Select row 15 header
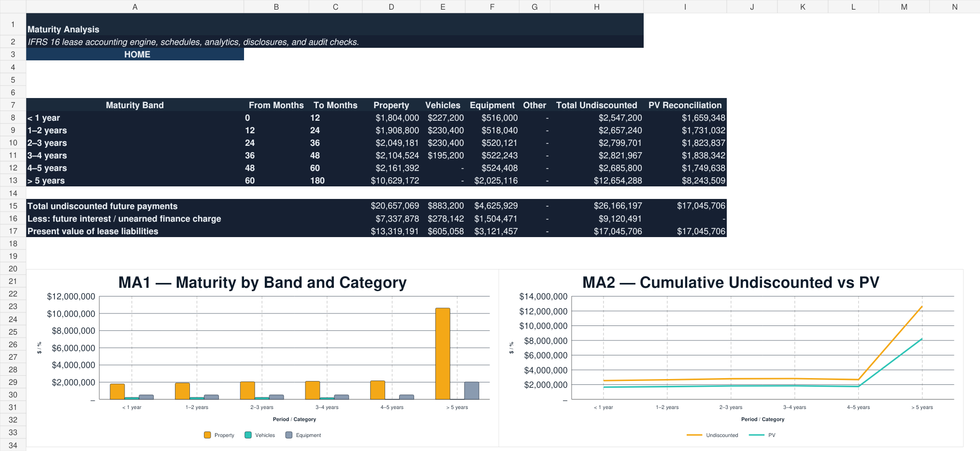Screen dimensions: 980x451 coord(13,206)
